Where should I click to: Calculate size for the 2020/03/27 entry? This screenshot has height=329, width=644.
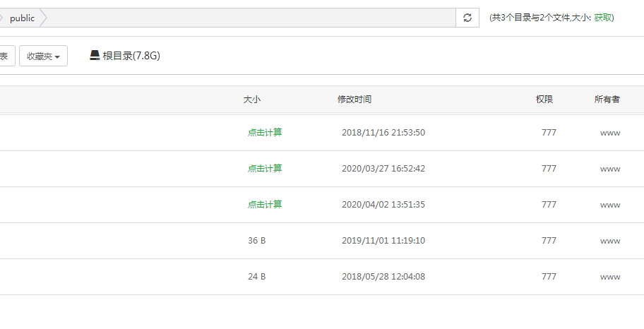click(265, 169)
